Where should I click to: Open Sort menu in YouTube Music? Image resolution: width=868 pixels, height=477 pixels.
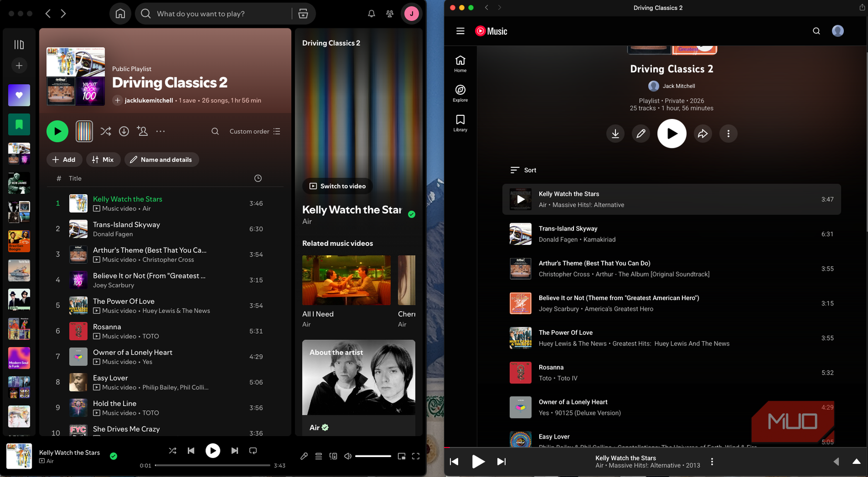(523, 170)
